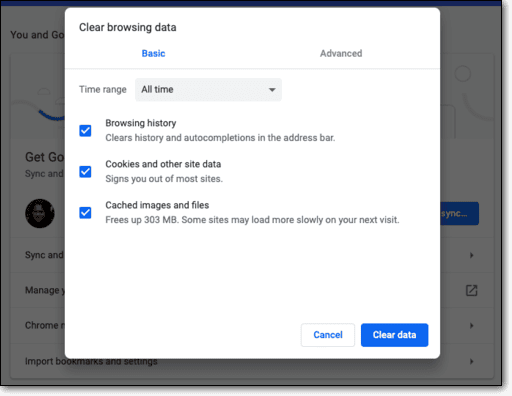The width and height of the screenshot is (512, 396).
Task: Click the Cached images and files label
Action: pos(157,205)
